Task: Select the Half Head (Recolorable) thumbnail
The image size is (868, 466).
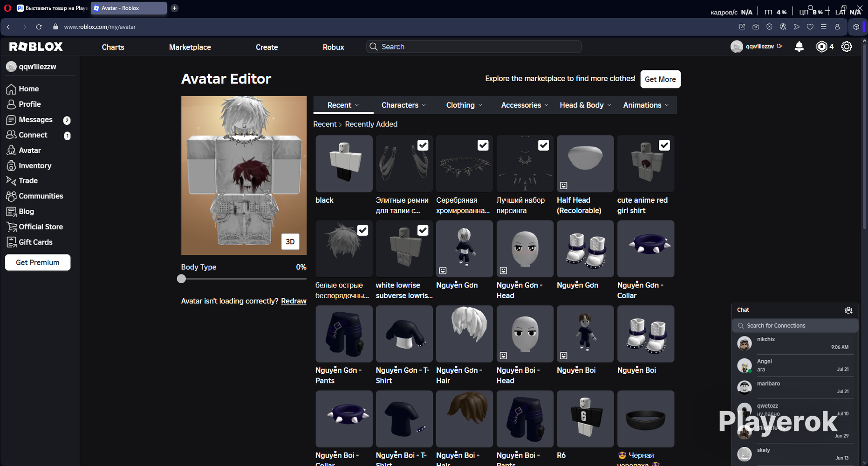Action: (585, 164)
